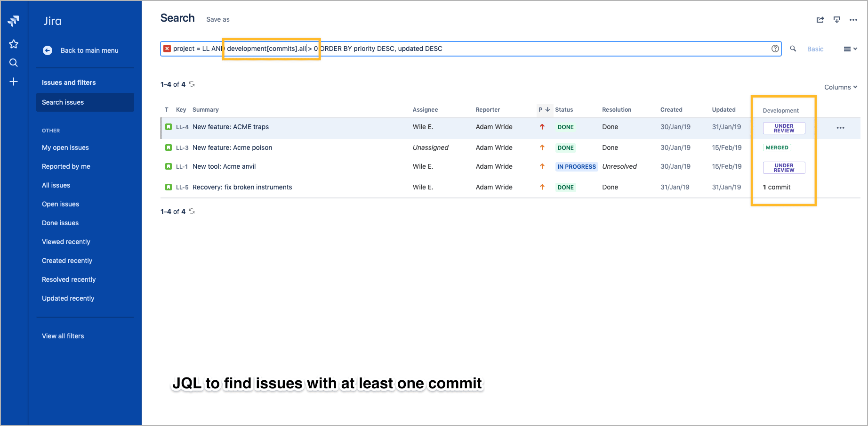Click MERGED badge for LL-3

click(777, 147)
